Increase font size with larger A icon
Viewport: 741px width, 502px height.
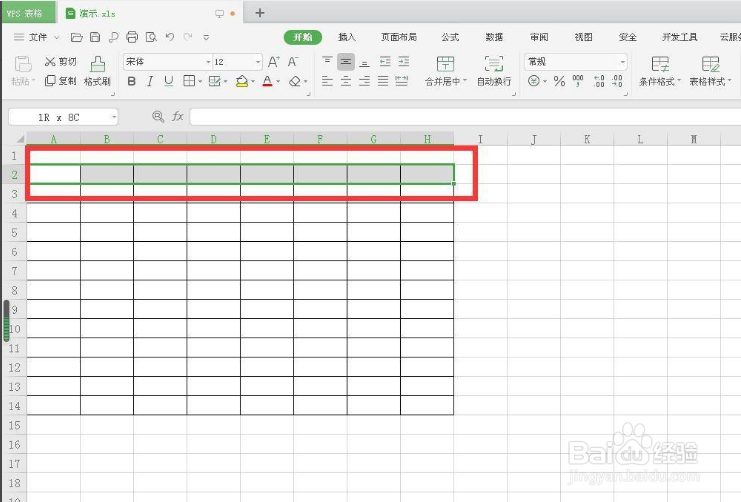coord(274,61)
